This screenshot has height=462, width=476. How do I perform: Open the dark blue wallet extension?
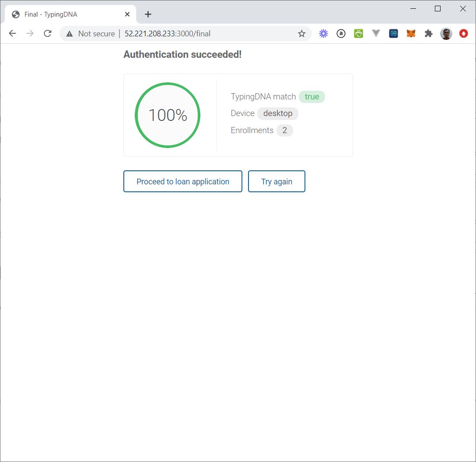pyautogui.click(x=393, y=33)
